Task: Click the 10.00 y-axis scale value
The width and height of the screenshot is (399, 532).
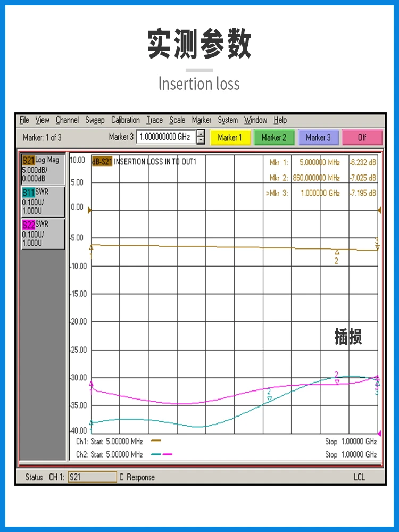Action: click(x=78, y=160)
